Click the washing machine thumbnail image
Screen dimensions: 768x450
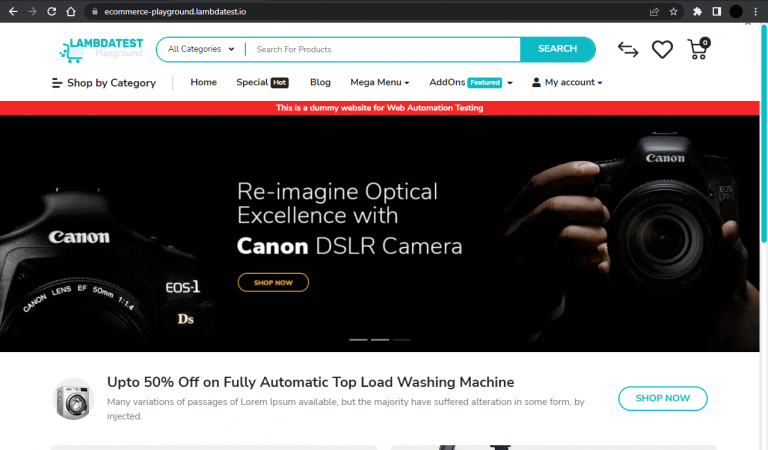(72, 398)
